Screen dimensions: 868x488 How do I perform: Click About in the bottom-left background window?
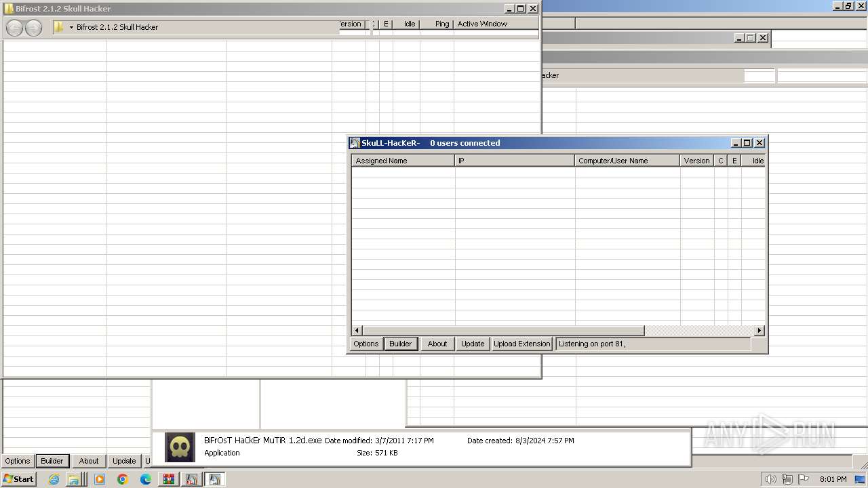89,461
